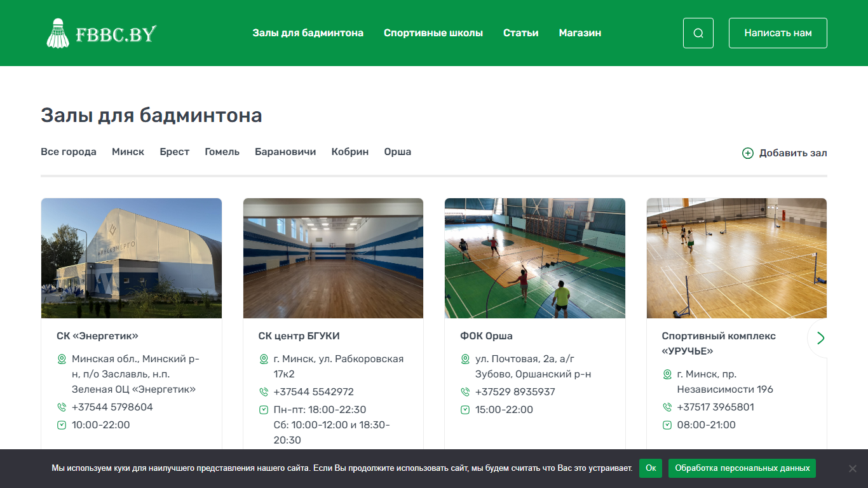Click the phone number +37544 5542972
868x488 pixels.
coord(314,392)
